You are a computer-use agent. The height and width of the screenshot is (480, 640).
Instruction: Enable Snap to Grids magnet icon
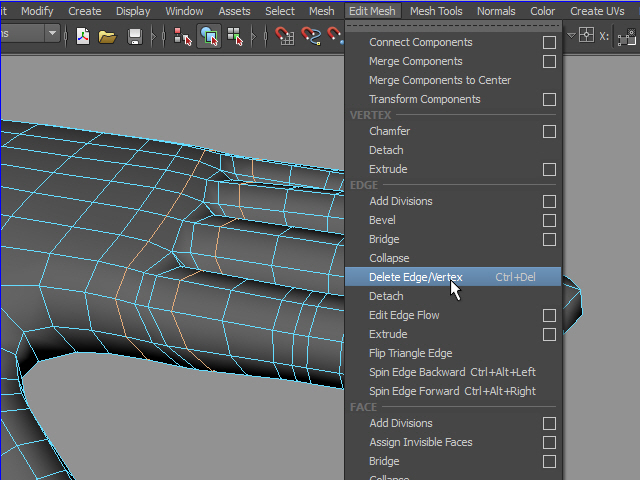pyautogui.click(x=284, y=36)
